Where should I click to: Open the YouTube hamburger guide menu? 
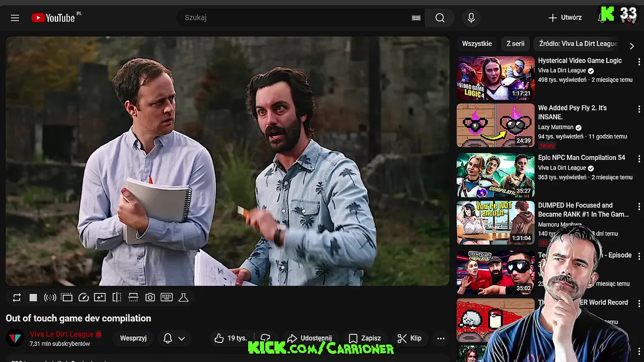(15, 18)
